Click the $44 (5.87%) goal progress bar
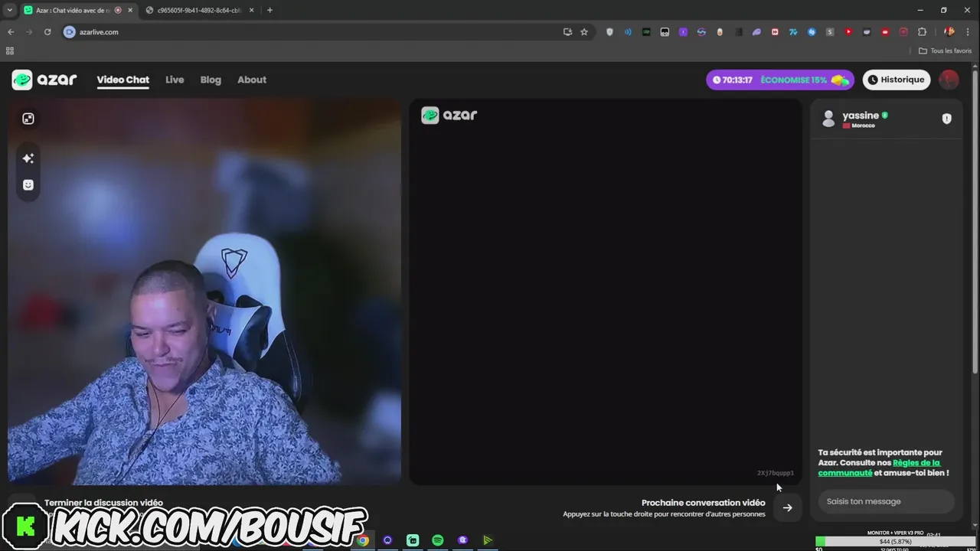This screenshot has width=980, height=551. click(895, 541)
